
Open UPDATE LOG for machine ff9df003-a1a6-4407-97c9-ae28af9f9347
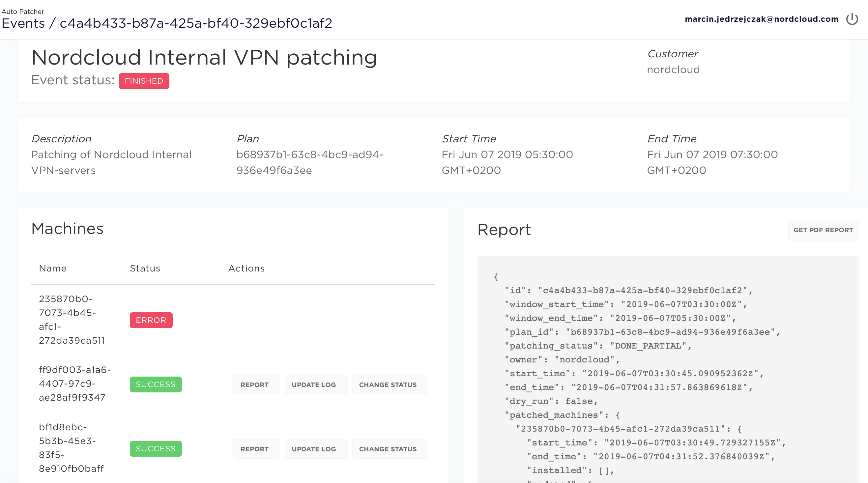point(315,384)
